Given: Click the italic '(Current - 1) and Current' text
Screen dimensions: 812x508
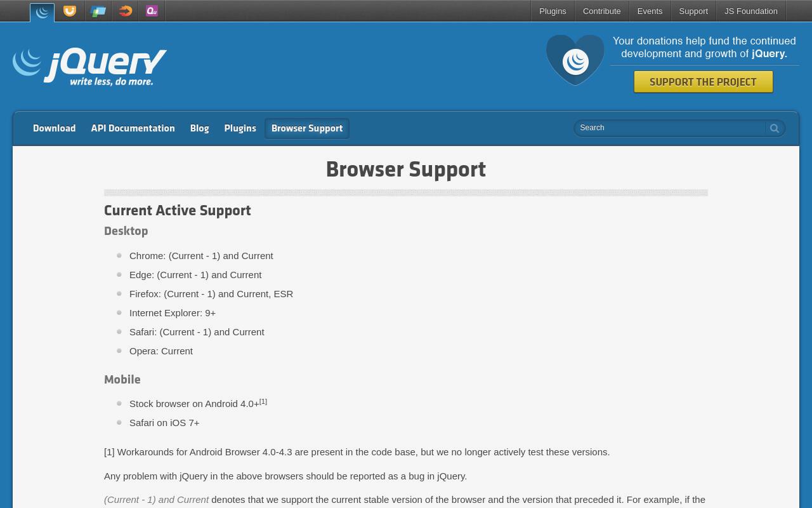Looking at the screenshot, I should [x=156, y=500].
